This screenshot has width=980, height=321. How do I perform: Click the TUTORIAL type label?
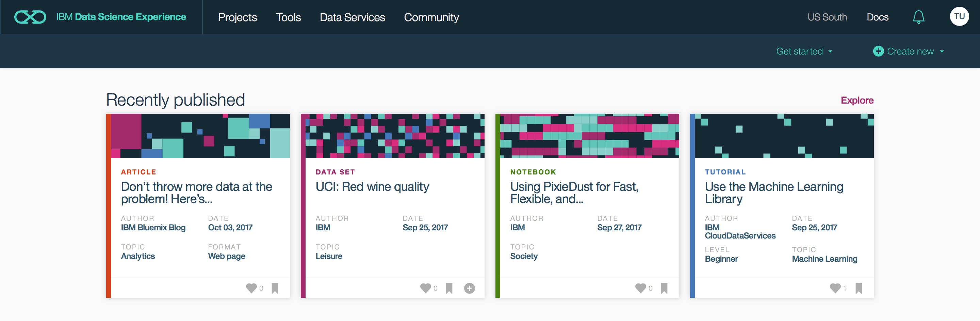point(725,172)
